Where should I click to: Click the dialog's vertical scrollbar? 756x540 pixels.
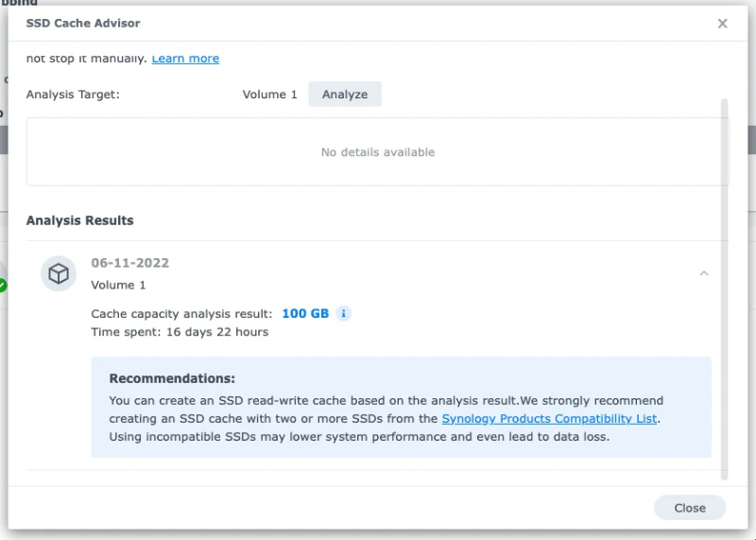[x=724, y=289]
